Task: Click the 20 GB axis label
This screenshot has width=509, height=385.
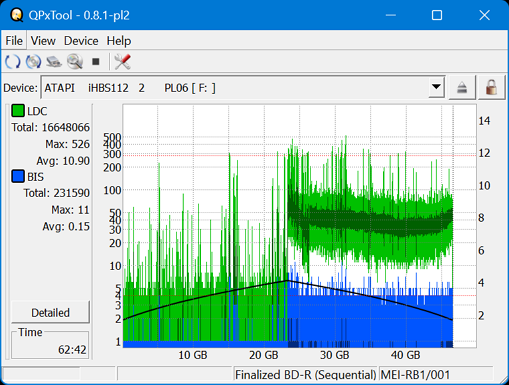Action: click(264, 355)
